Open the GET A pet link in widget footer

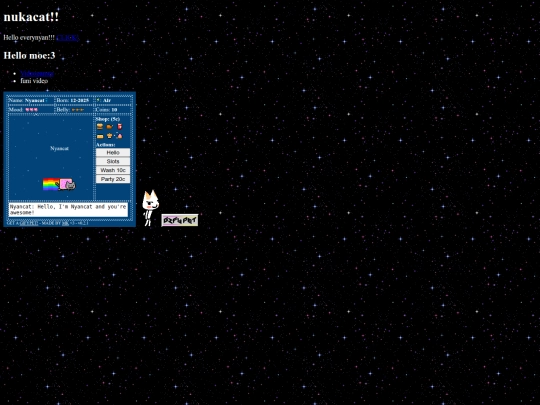[x=29, y=223]
